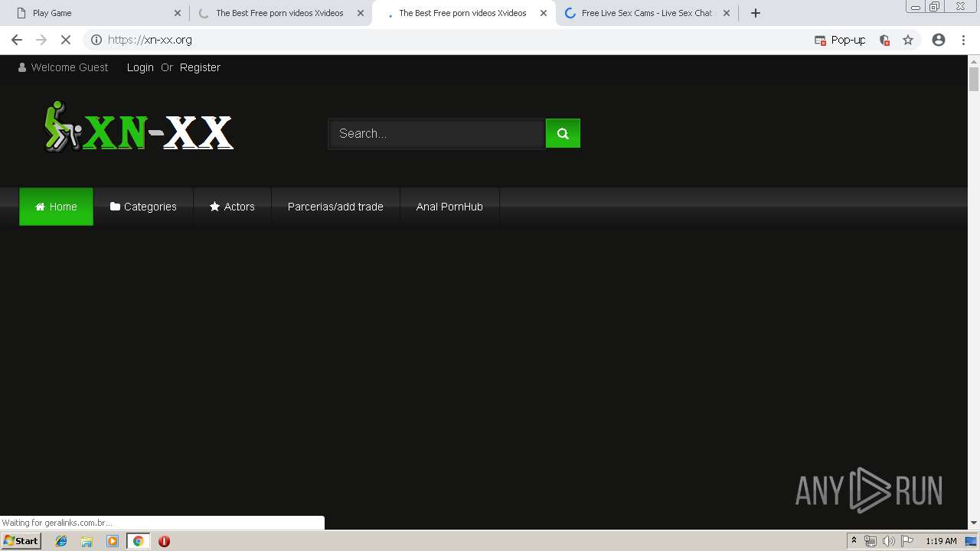Open the Chrome profile avatar

[x=939, y=40]
